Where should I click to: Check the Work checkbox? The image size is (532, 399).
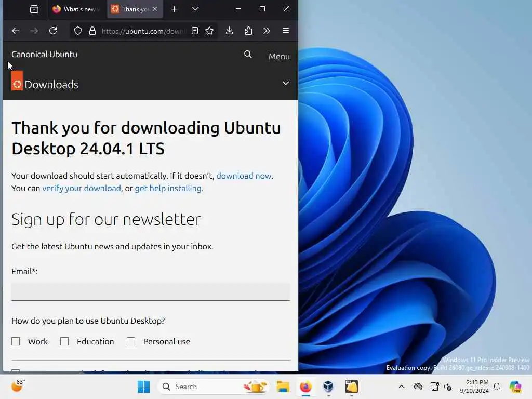click(16, 341)
